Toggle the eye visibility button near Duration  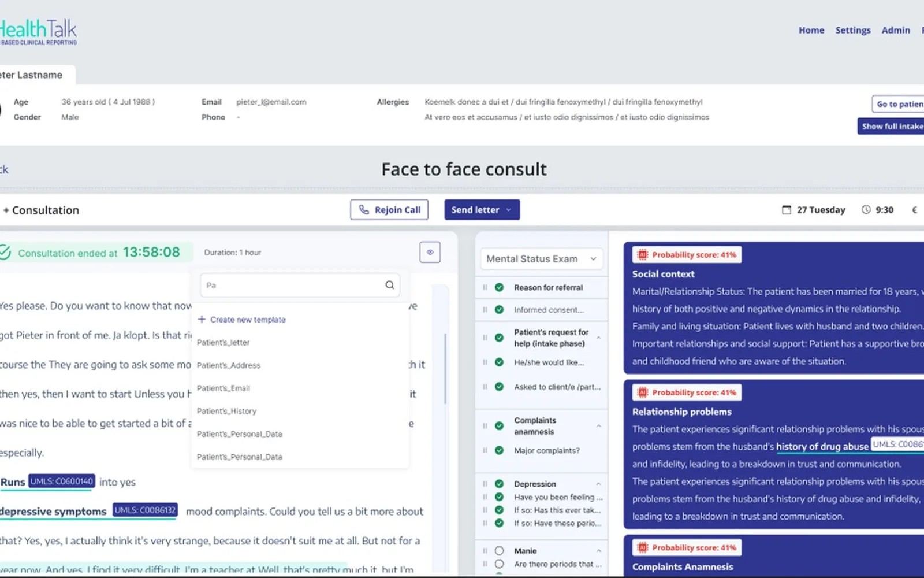coord(430,252)
